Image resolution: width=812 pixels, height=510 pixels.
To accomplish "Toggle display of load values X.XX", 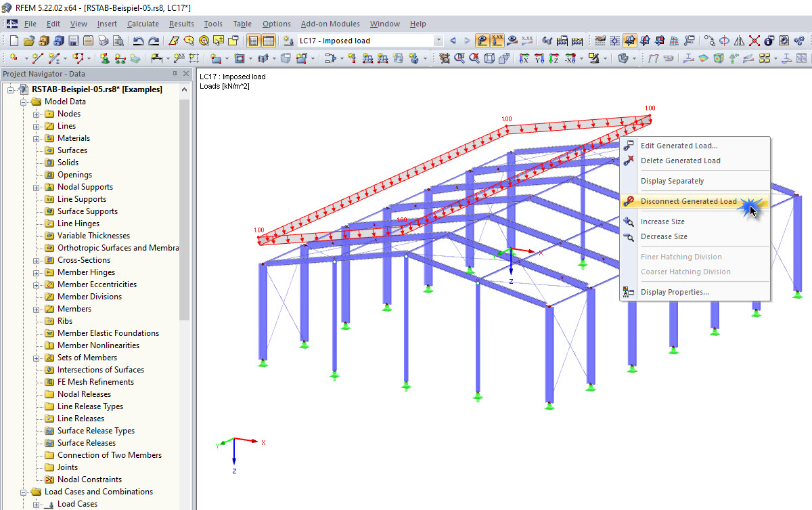I will (x=496, y=40).
